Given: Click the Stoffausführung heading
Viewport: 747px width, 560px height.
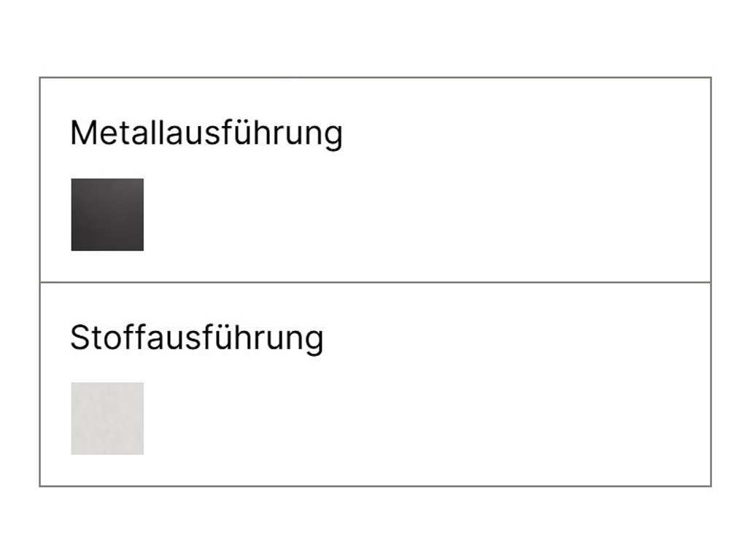Looking at the screenshot, I should tap(197, 338).
